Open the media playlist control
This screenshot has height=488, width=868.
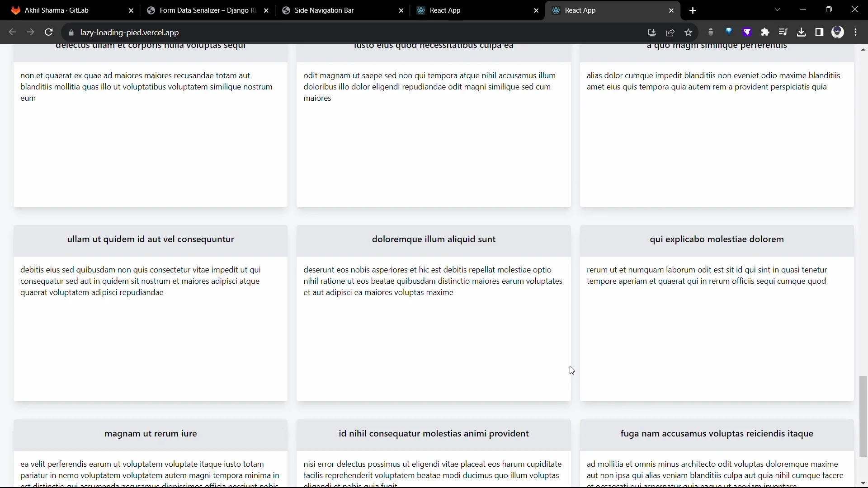783,32
